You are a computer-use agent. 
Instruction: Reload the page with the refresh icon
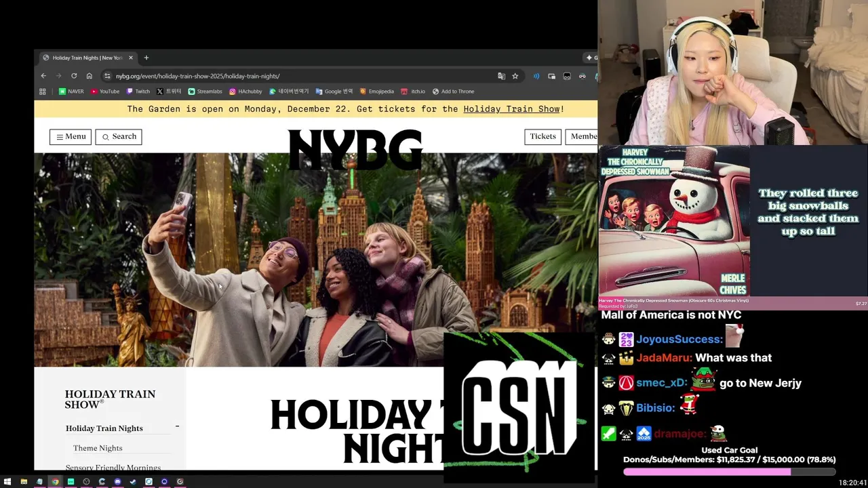pyautogui.click(x=74, y=76)
